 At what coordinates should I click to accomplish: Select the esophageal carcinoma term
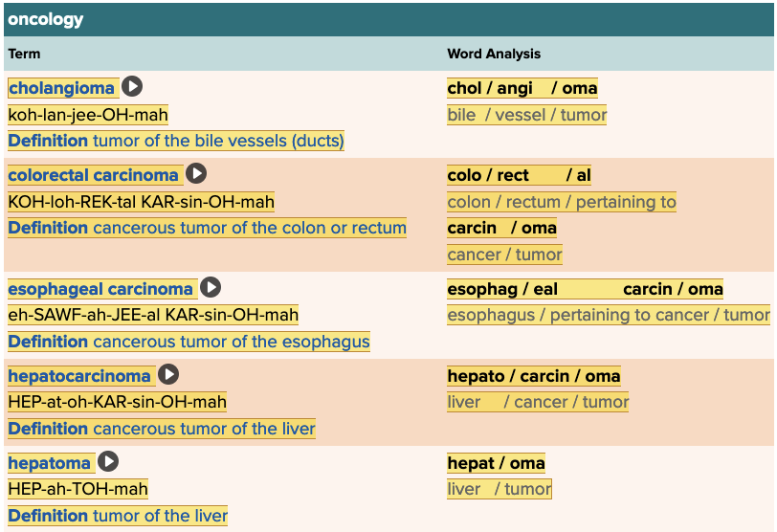click(x=100, y=289)
